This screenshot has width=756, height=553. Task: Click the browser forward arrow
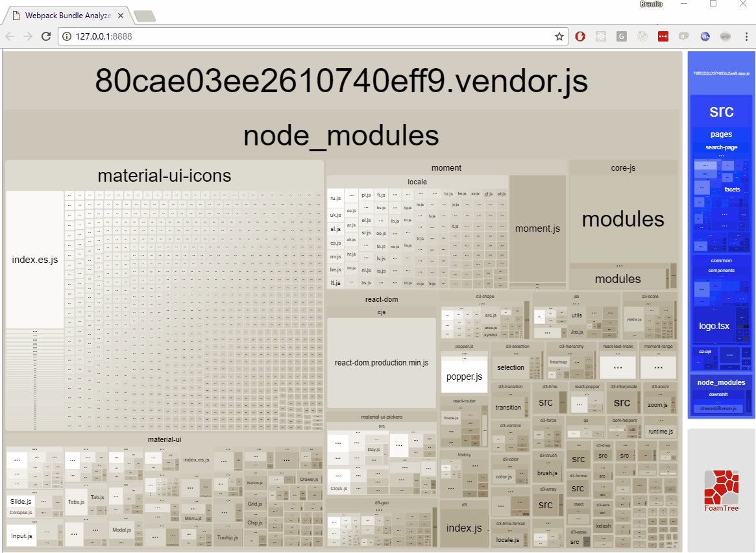27,36
